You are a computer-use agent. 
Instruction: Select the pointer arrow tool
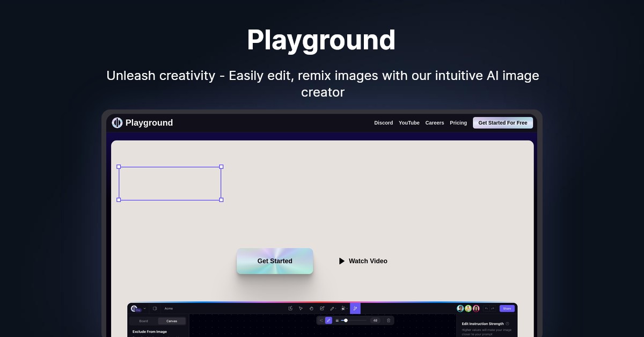click(x=301, y=309)
